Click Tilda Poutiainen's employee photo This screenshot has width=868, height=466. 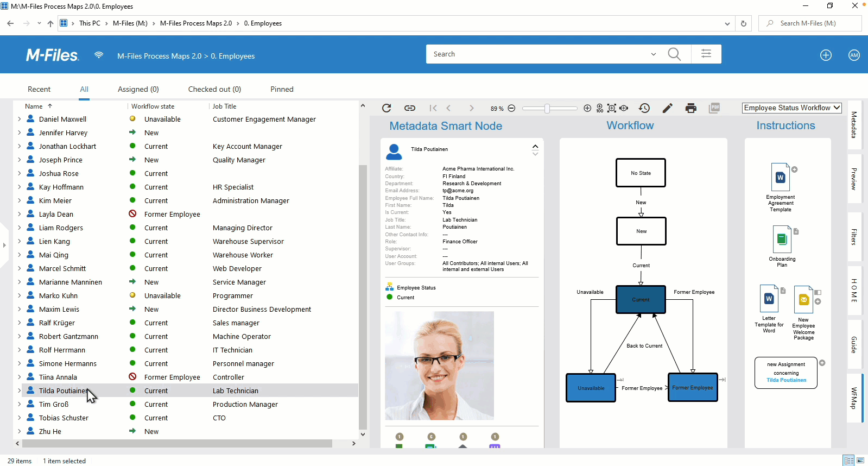click(440, 366)
